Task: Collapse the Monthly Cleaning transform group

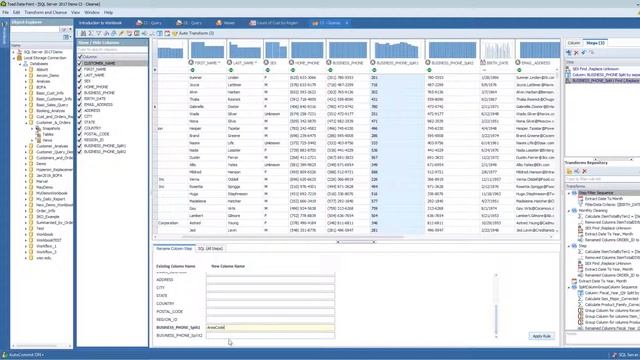Action: [x=569, y=211]
